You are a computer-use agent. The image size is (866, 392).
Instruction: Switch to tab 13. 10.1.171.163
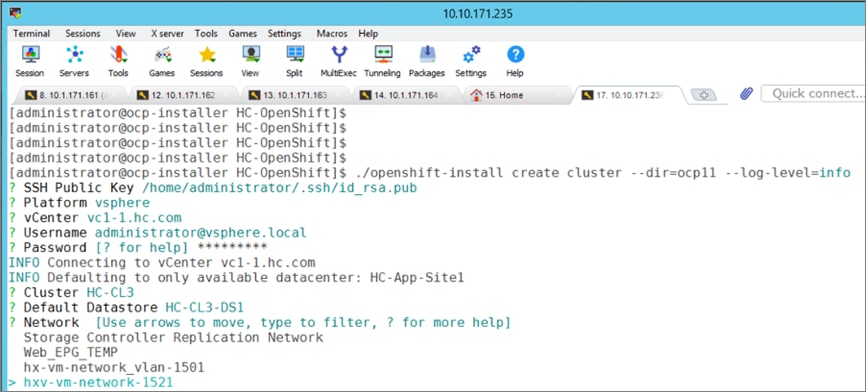tap(294, 96)
